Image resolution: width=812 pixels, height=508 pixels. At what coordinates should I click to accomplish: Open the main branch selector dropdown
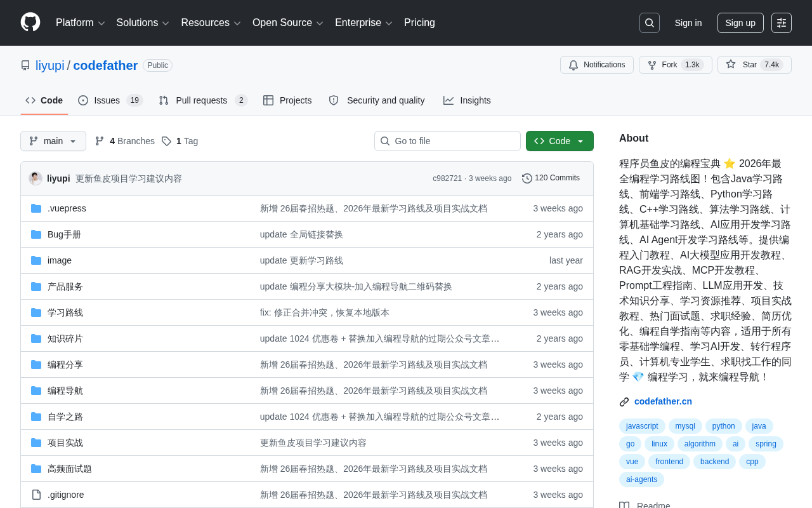point(53,141)
